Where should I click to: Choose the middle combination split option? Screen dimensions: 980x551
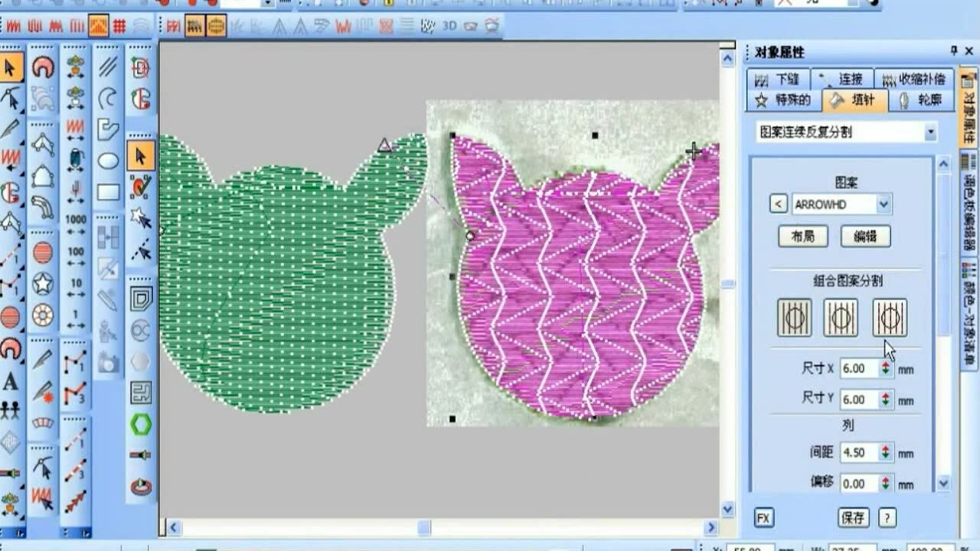coord(840,318)
